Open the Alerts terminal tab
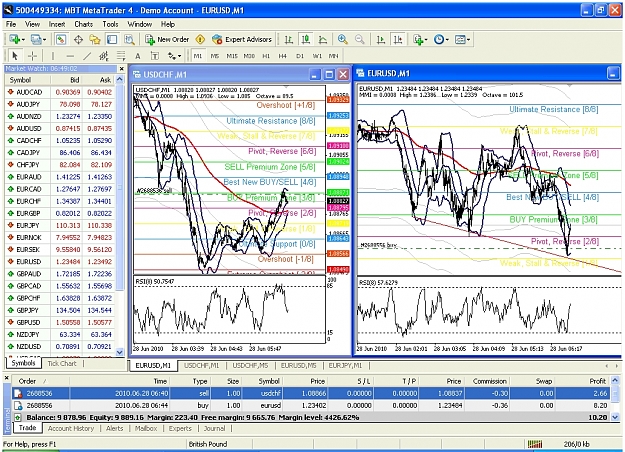625x452 pixels. [114, 428]
